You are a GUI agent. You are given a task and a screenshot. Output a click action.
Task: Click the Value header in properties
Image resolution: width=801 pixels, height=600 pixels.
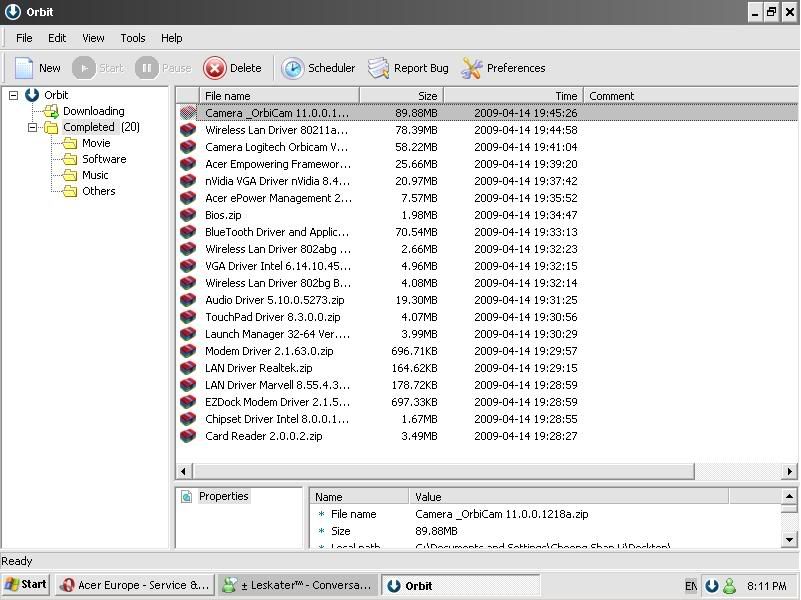tap(569, 497)
